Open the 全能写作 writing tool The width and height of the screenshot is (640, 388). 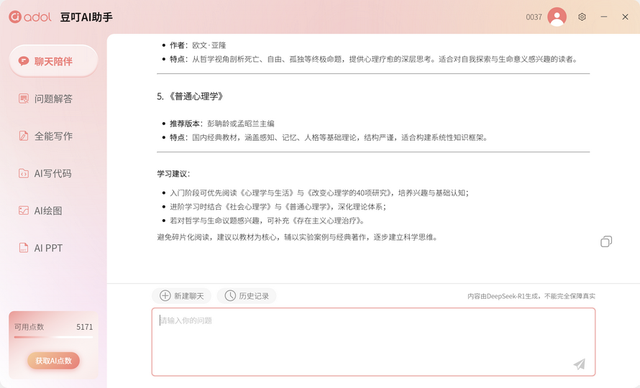(53, 136)
